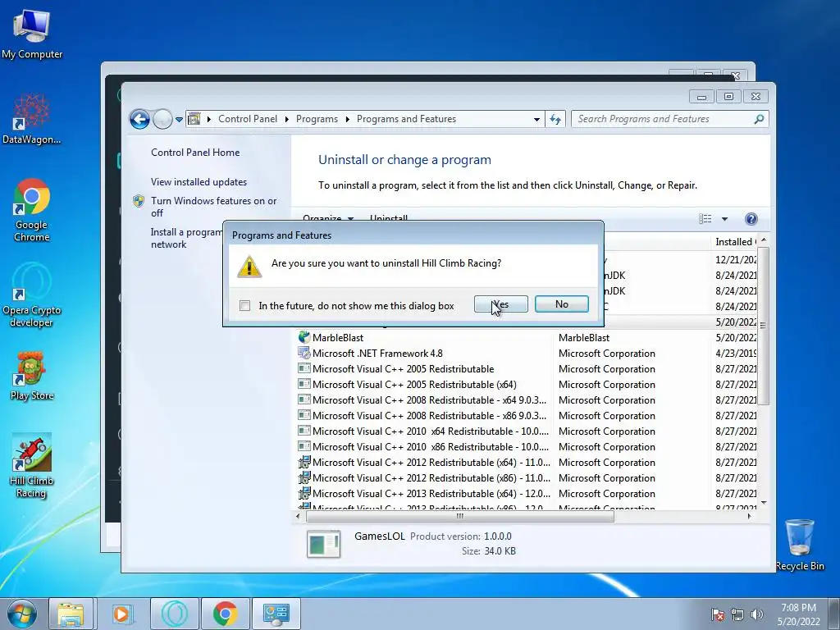
Task: Open Play Store desktop shortcut
Action: coord(32,376)
